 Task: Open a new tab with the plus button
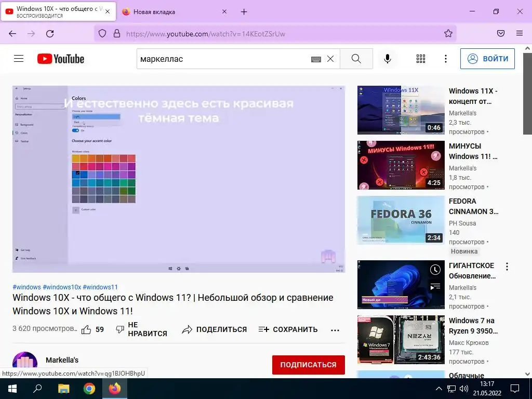click(x=244, y=12)
